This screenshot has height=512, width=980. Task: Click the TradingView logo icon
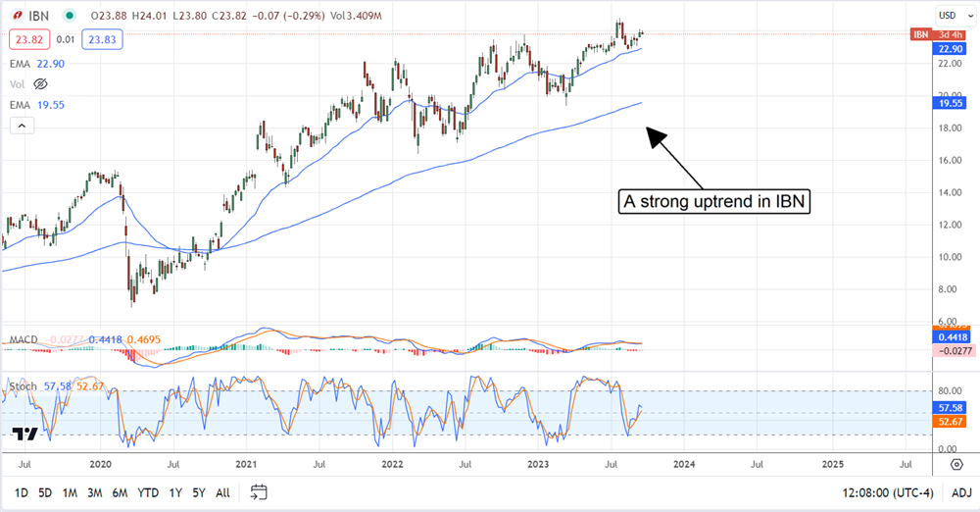tap(25, 434)
